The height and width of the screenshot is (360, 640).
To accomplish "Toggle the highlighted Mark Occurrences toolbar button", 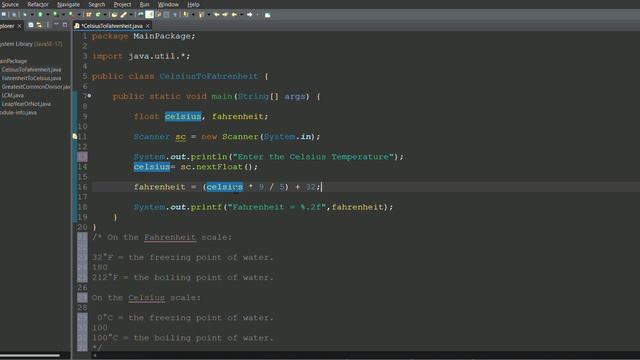I will pyautogui.click(x=149, y=14).
